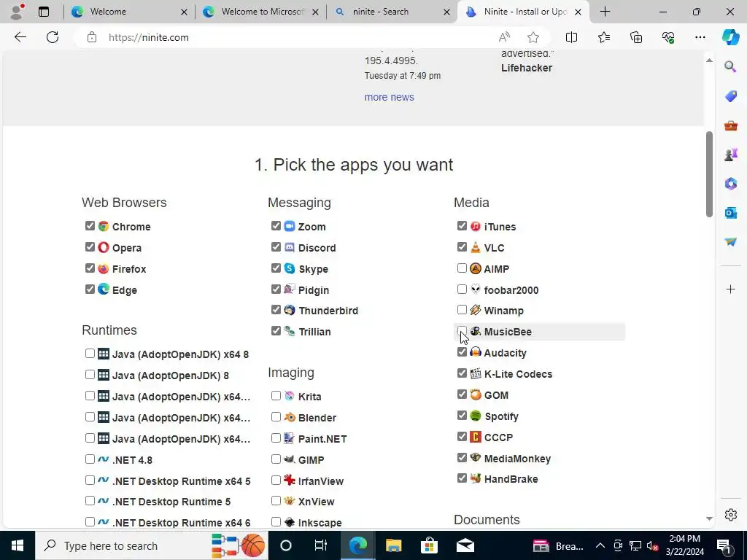747x560 pixels.
Task: Check the MusicBee checkbox
Action: point(462,331)
